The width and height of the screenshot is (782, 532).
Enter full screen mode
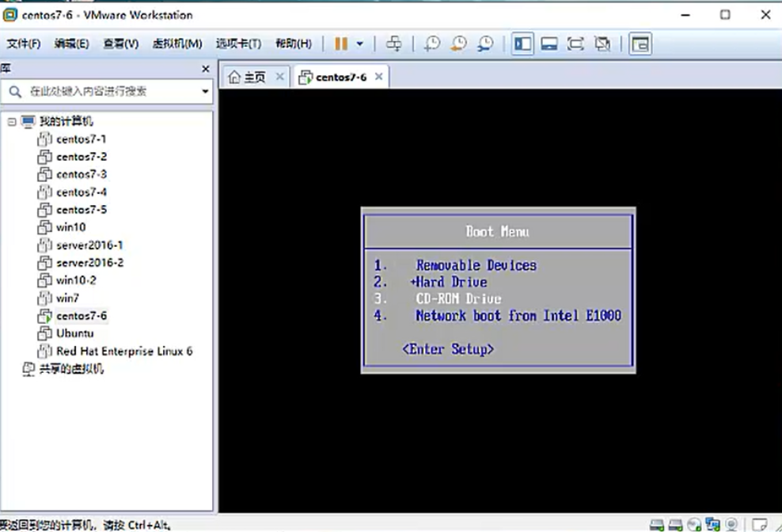point(575,44)
